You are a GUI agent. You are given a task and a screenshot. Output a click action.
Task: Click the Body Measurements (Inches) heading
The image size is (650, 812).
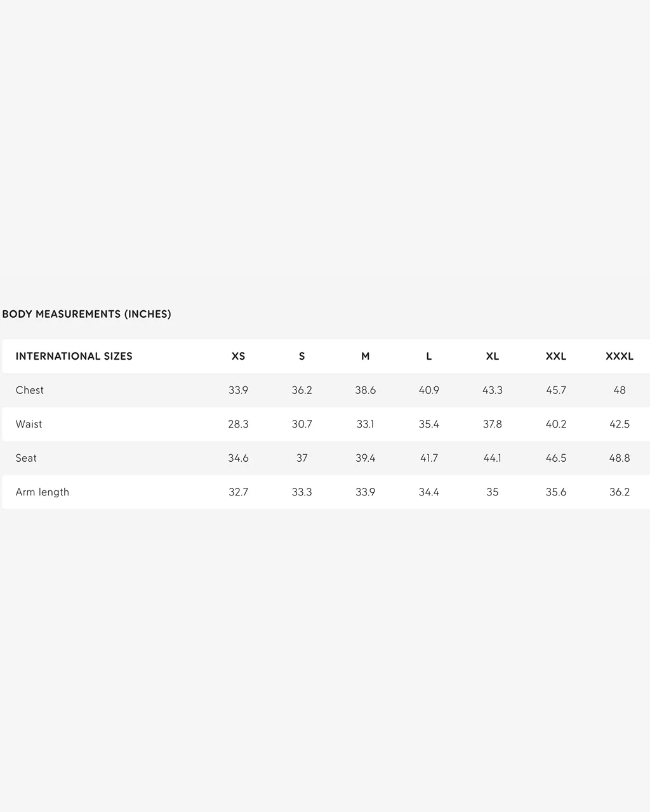click(x=86, y=314)
